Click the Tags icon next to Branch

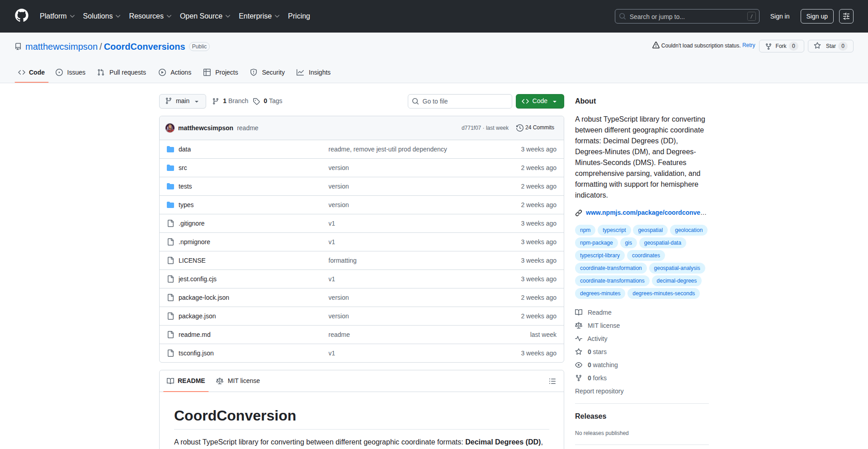pyautogui.click(x=256, y=101)
